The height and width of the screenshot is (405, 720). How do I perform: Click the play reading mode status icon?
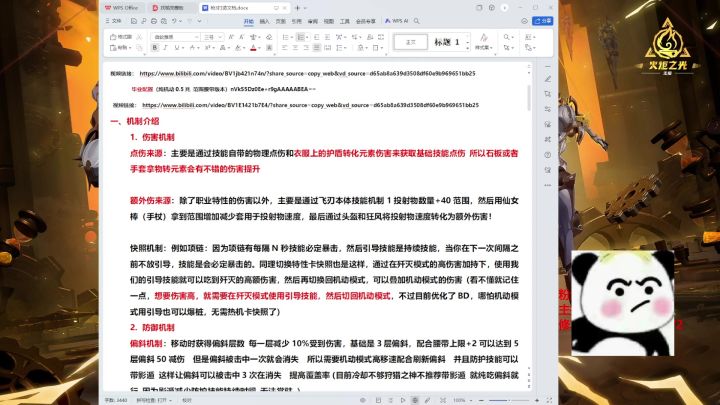pos(403,400)
